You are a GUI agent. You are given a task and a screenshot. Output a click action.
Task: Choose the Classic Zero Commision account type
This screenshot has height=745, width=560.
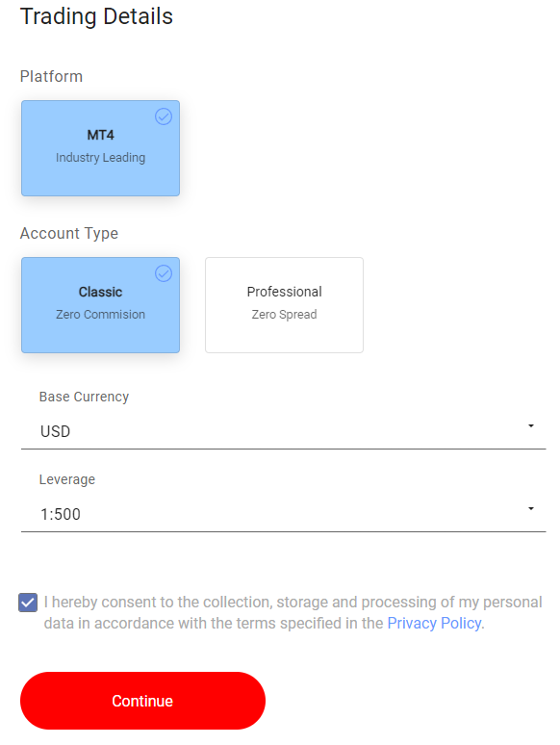pos(100,305)
